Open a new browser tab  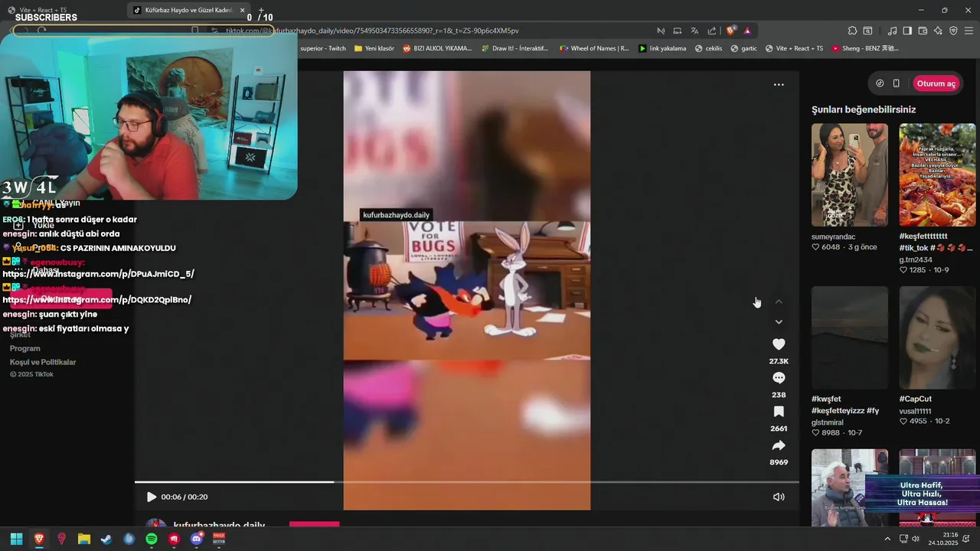tap(260, 10)
